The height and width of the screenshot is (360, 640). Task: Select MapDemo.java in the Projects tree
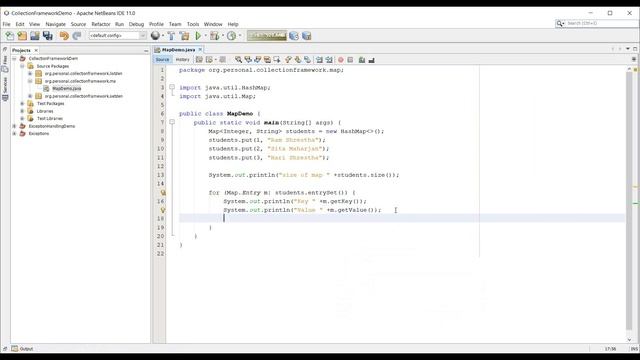click(x=67, y=89)
